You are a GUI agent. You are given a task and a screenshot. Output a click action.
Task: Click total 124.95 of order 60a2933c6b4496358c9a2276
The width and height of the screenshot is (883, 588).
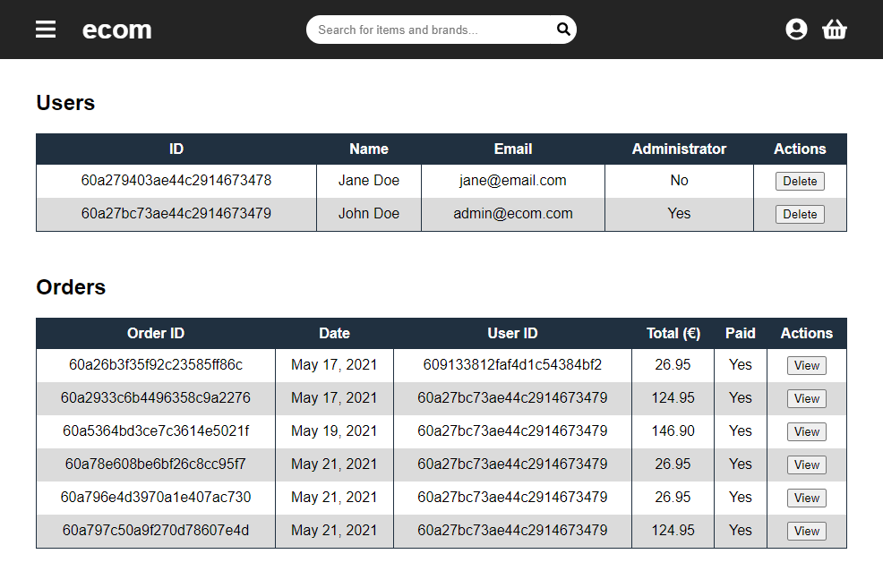click(x=673, y=398)
